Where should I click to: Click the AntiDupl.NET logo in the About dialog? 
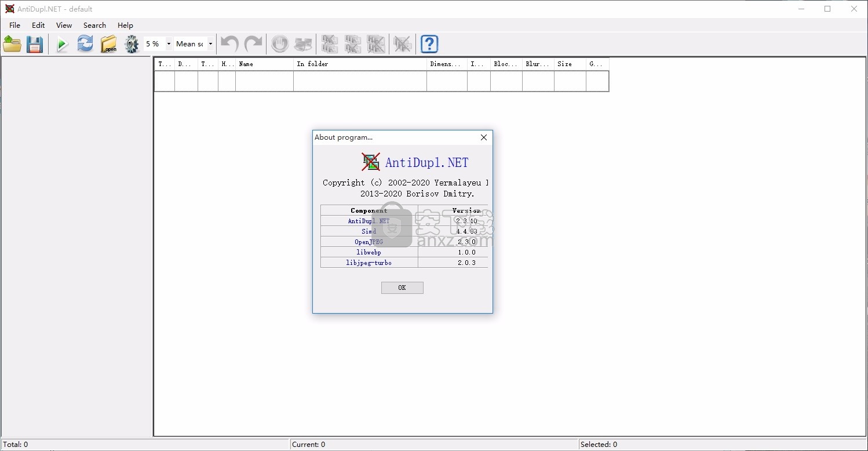click(371, 162)
